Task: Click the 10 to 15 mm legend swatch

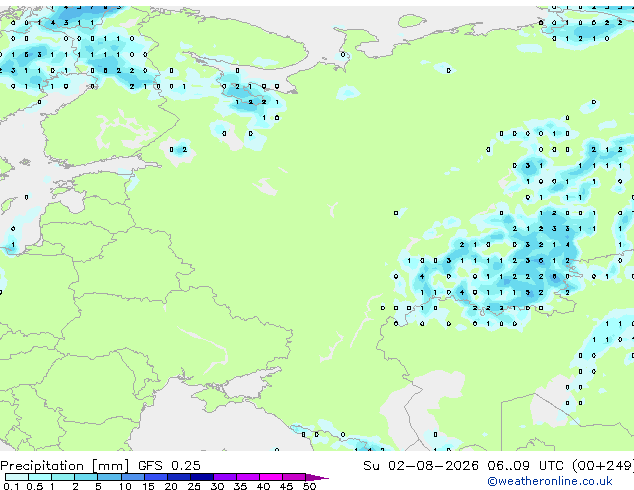Action: [133, 477]
